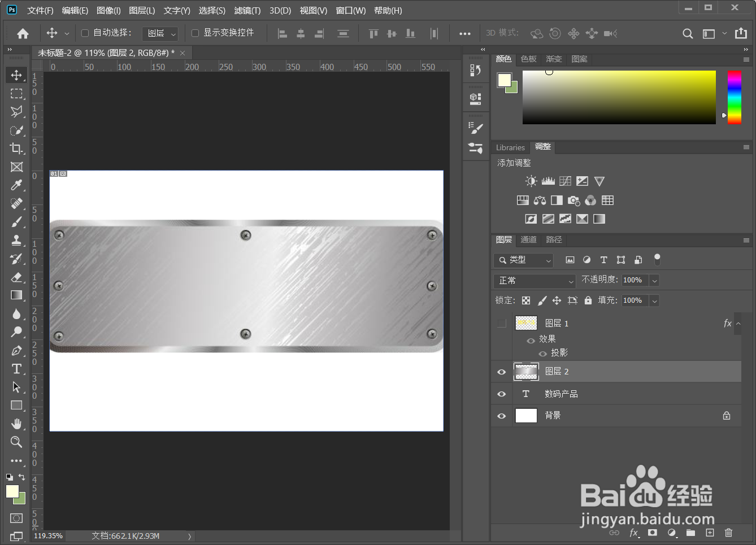The width and height of the screenshot is (756, 545).
Task: Click the foreground color swatch in toolbox
Action: coord(12,491)
